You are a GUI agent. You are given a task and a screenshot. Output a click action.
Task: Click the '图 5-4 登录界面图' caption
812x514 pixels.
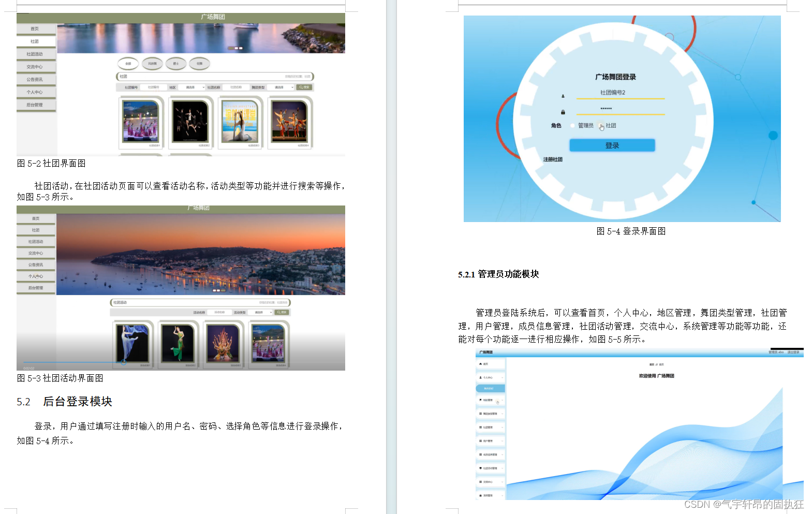(x=631, y=231)
